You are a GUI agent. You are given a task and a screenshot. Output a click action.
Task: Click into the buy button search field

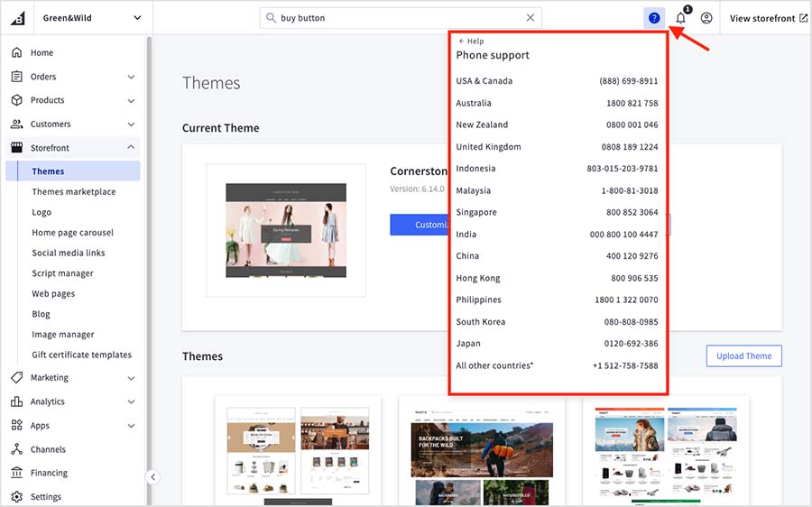pyautogui.click(x=401, y=18)
